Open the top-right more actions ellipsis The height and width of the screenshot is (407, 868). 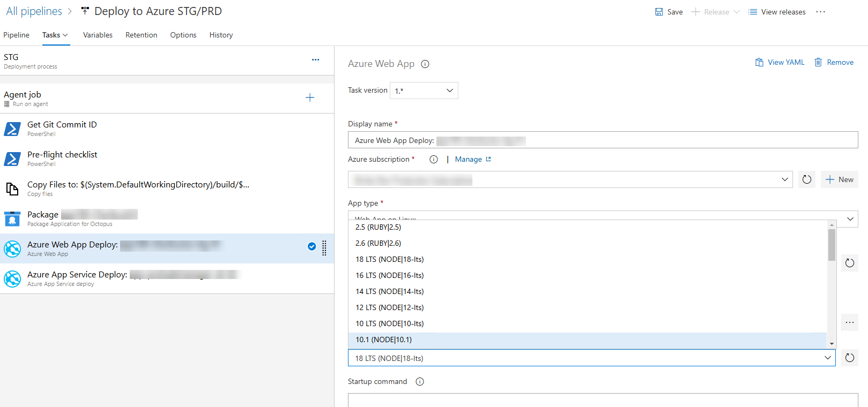coord(820,12)
